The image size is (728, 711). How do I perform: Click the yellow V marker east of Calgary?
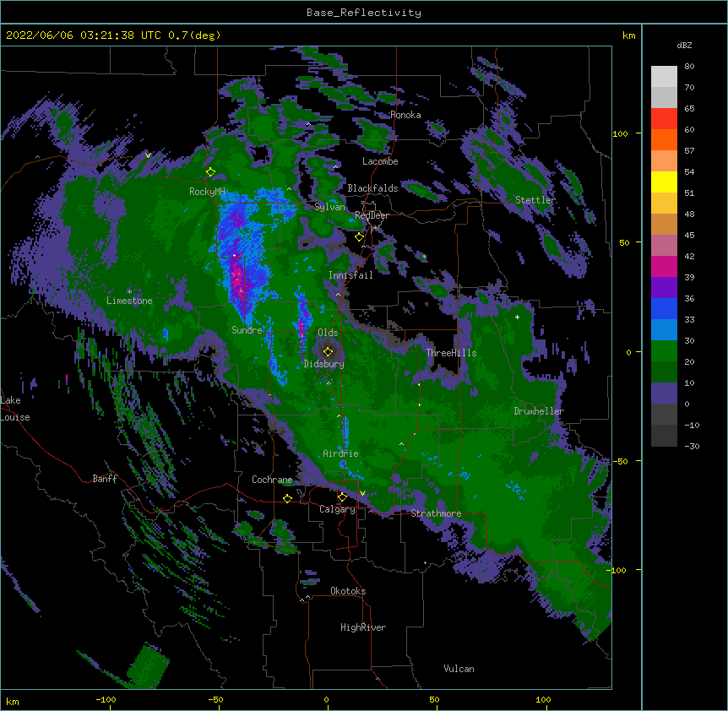tap(362, 493)
